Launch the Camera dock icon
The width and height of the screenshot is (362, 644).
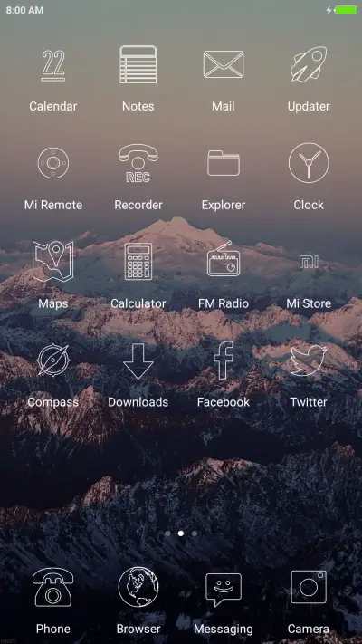click(x=309, y=587)
